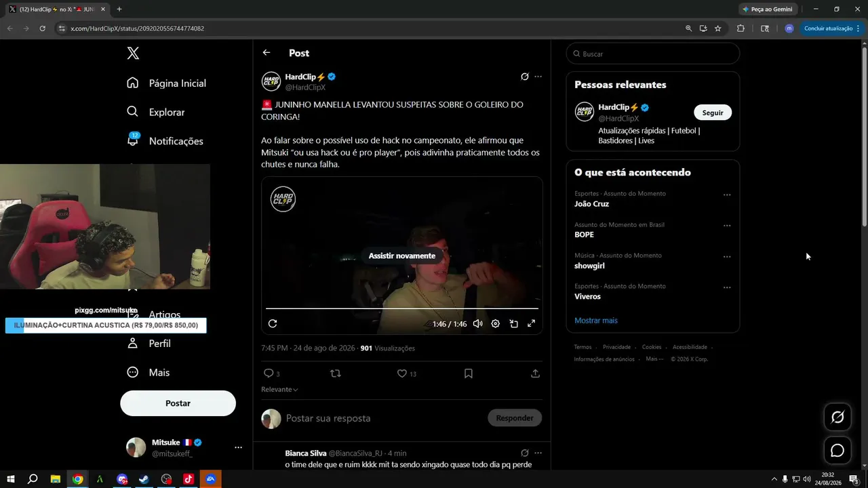Open options dots for BOPE trend
This screenshot has height=488, width=868.
727,226
